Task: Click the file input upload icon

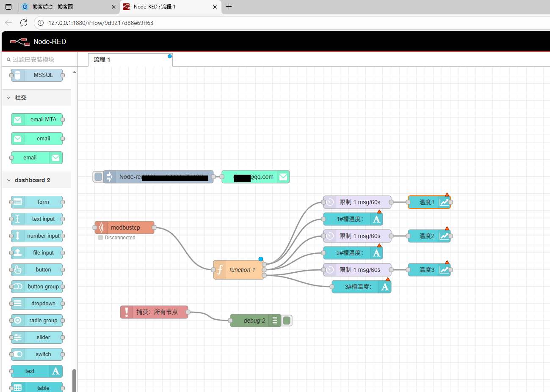Action: [x=18, y=253]
